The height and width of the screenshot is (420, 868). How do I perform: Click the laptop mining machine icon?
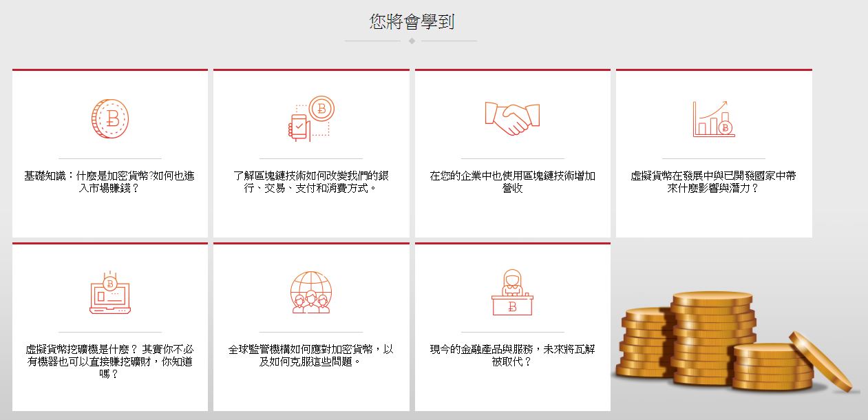(x=110, y=293)
